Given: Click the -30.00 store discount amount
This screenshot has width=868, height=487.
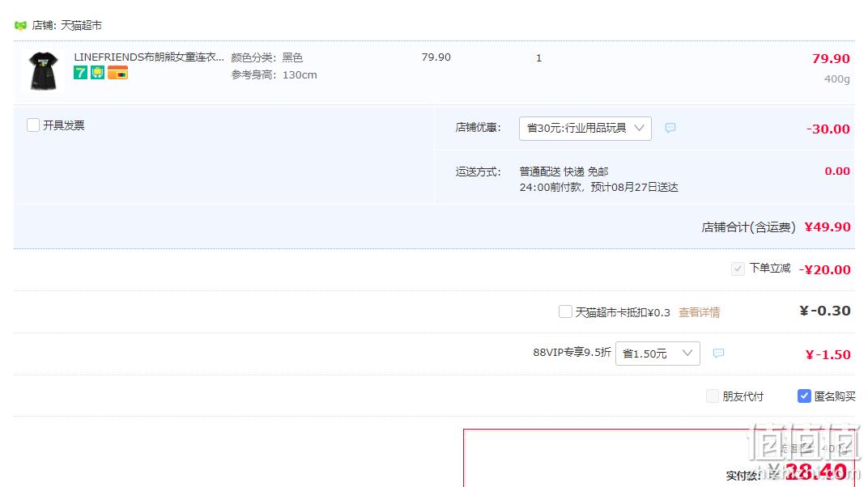Looking at the screenshot, I should [828, 129].
